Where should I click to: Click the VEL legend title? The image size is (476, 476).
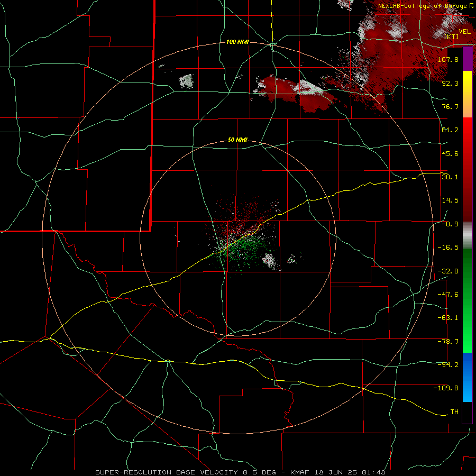click(x=464, y=32)
